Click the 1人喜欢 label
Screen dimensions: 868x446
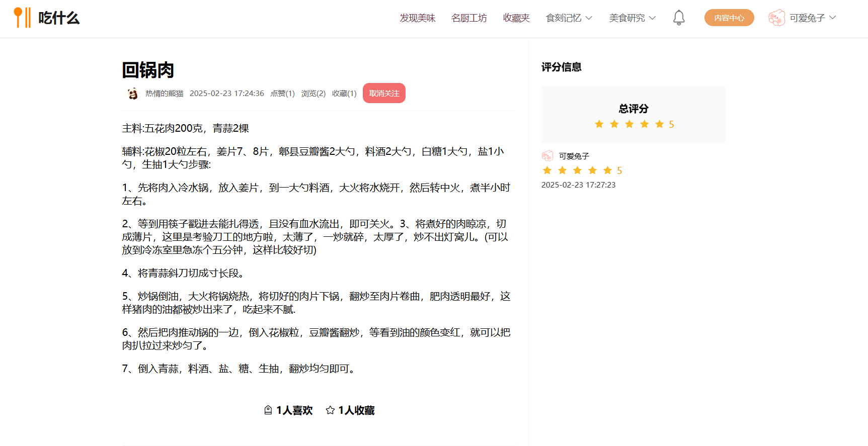[x=294, y=410]
